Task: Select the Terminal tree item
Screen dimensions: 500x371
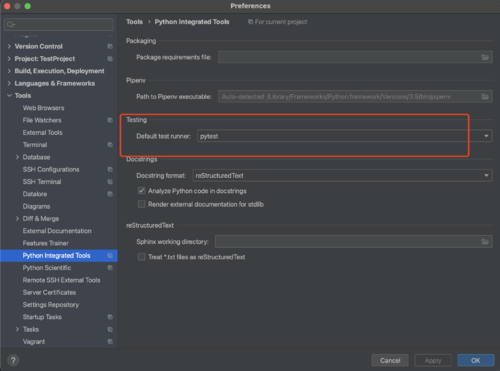Action: pos(35,145)
